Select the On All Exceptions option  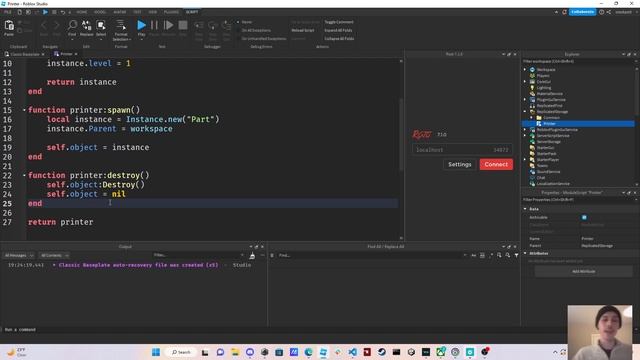tap(253, 30)
